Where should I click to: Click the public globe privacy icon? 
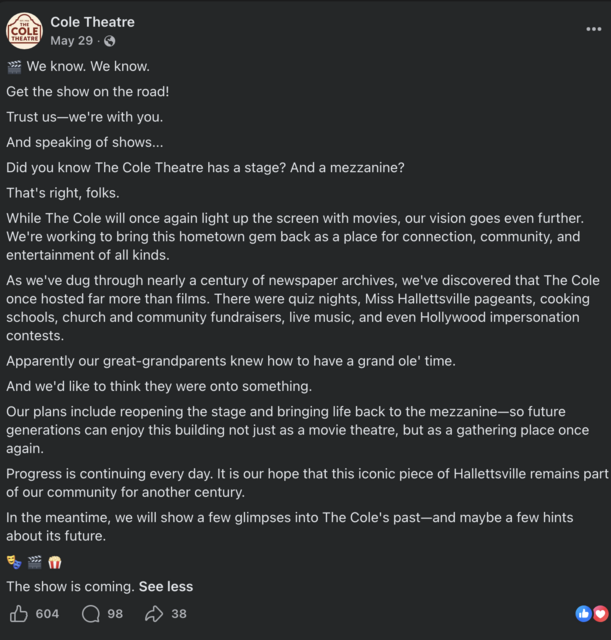pyautogui.click(x=109, y=41)
